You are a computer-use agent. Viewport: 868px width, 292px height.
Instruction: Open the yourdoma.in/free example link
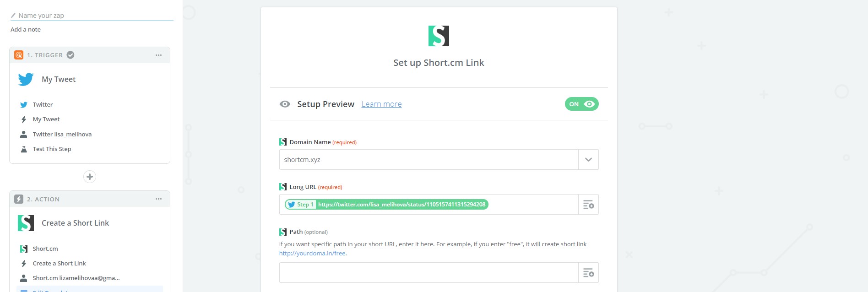(x=312, y=253)
